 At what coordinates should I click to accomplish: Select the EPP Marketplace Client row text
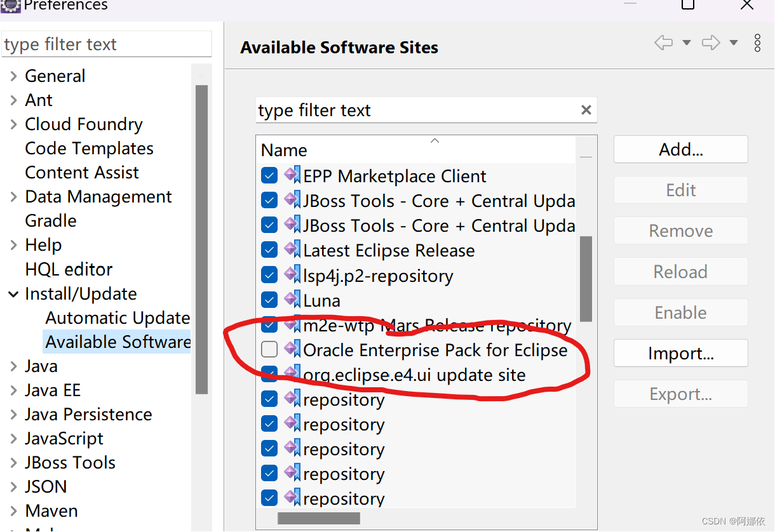pos(394,176)
